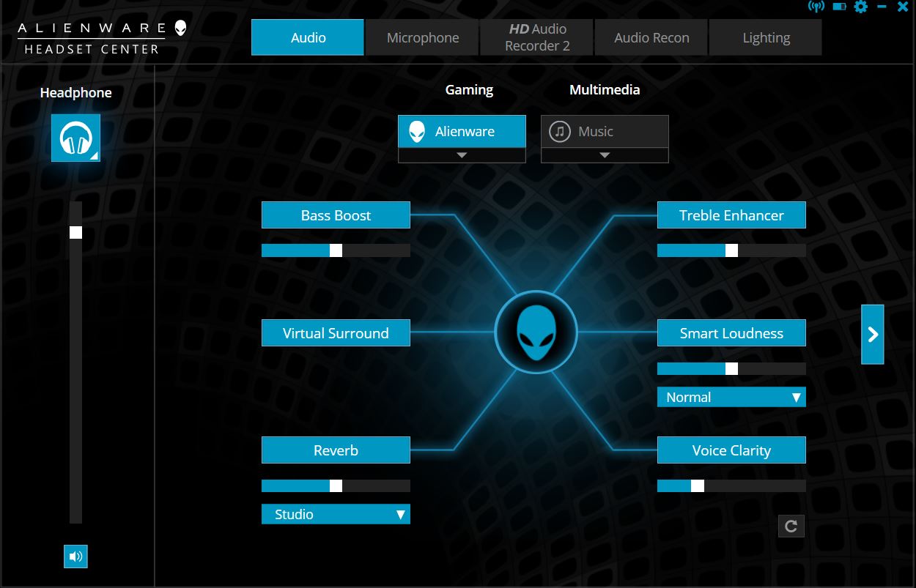The image size is (916, 588).
Task: Open the Smart Loudness Normal dropdown
Action: click(x=731, y=397)
